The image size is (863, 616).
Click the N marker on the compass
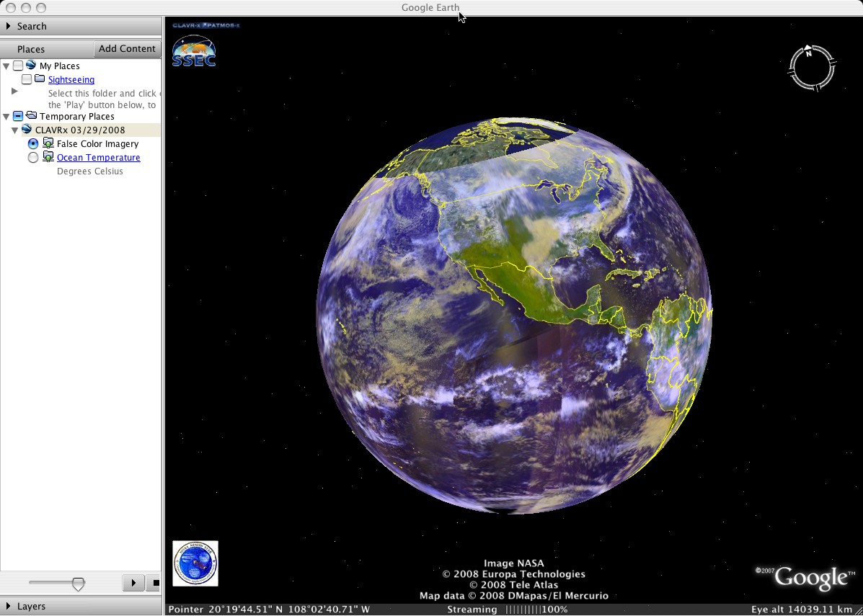(x=808, y=53)
